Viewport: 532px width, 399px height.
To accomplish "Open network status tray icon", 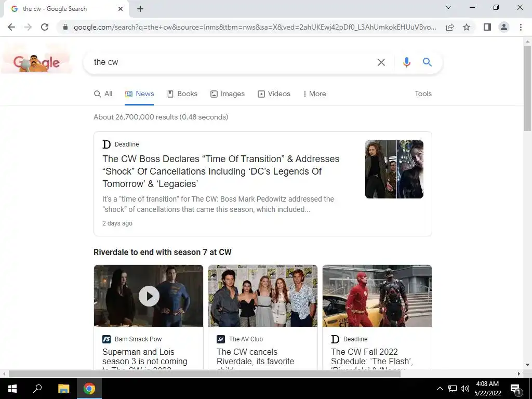I will click(x=453, y=389).
